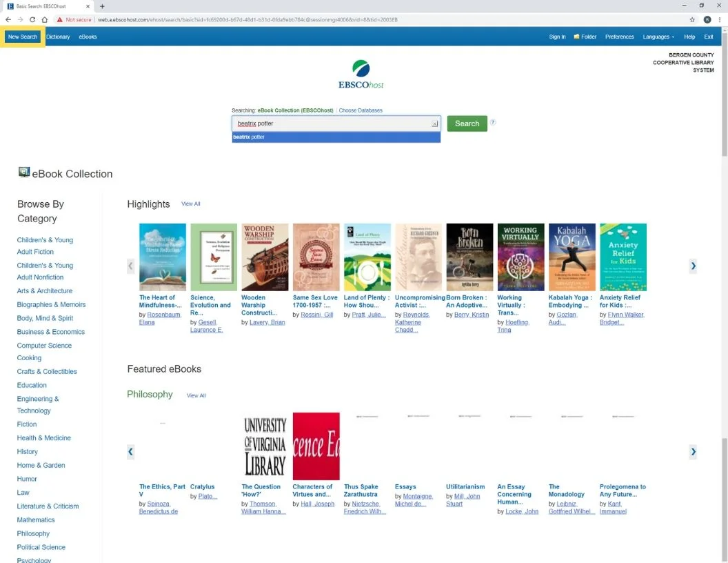The image size is (728, 563).
Task: Click the eBook Collection monitor icon
Action: click(23, 172)
